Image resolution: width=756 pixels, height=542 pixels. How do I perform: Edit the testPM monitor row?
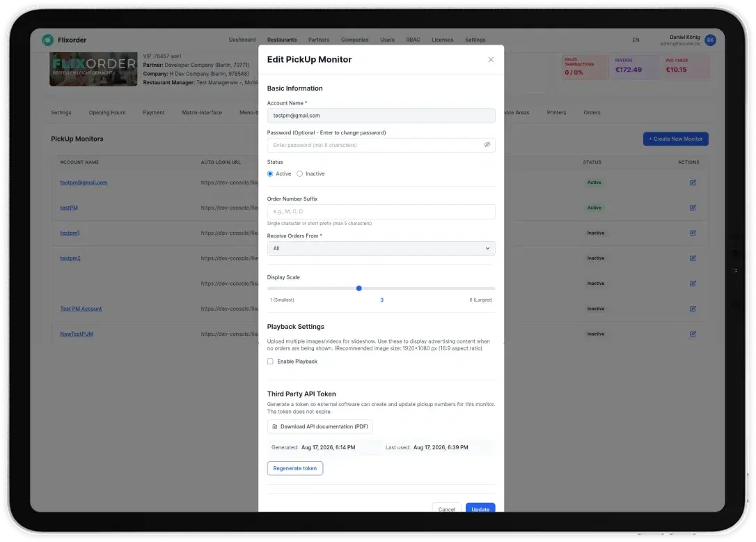point(693,208)
